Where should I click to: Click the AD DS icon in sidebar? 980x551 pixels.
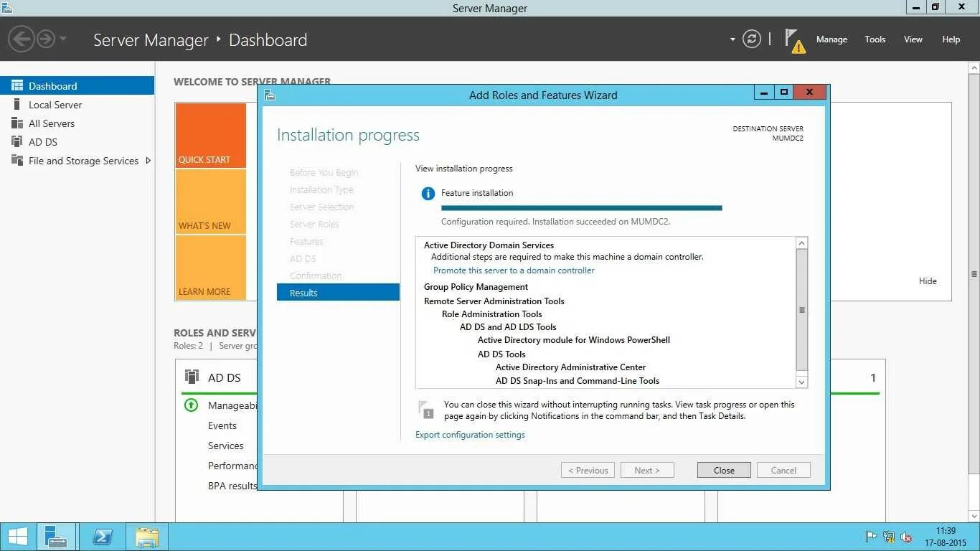(17, 142)
